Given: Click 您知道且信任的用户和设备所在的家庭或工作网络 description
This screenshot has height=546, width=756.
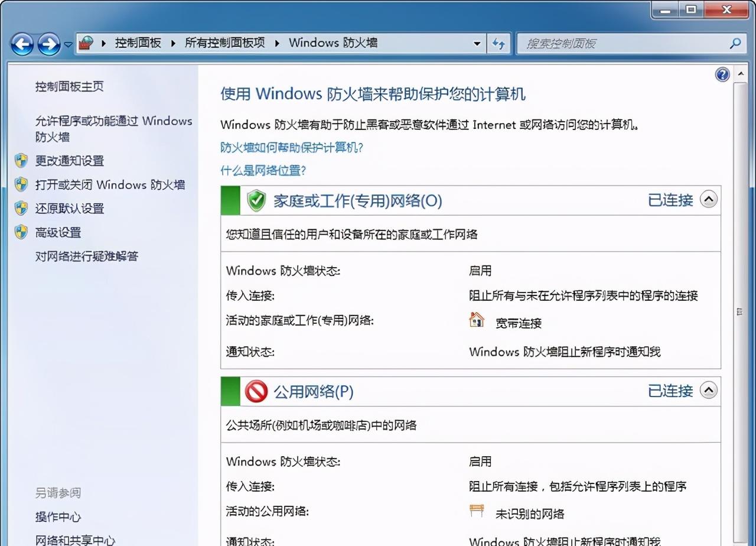Looking at the screenshot, I should (352, 234).
